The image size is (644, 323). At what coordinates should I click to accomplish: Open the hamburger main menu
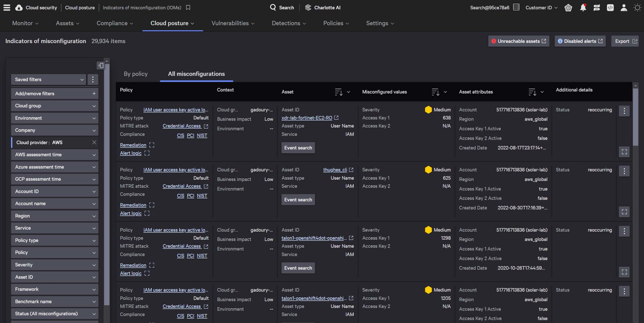tap(7, 8)
